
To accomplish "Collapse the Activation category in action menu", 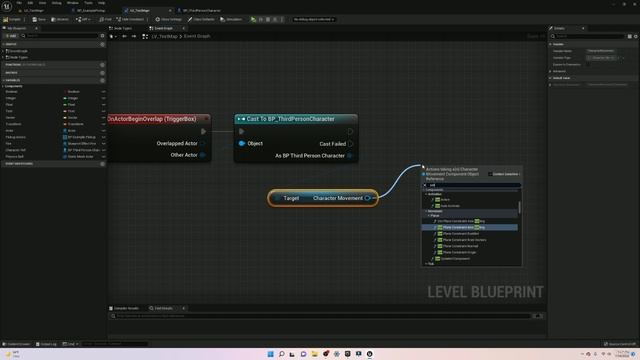I will point(426,194).
